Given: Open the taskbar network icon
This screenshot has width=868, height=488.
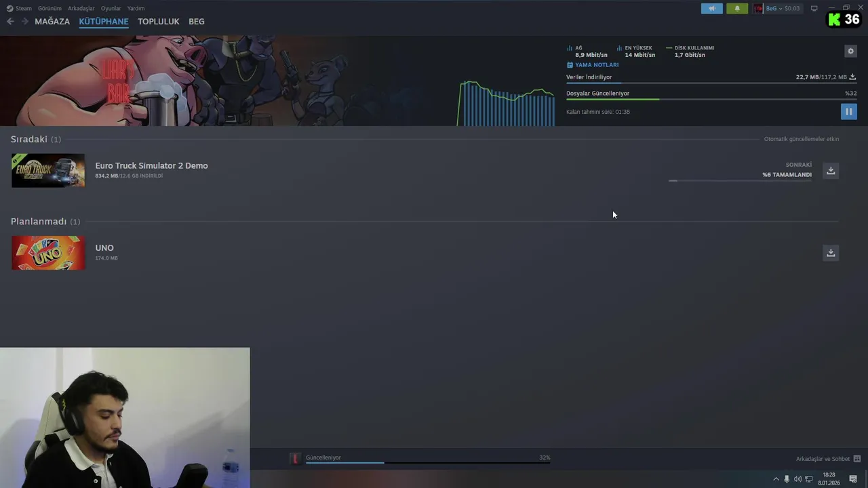Looking at the screenshot, I should [809, 479].
